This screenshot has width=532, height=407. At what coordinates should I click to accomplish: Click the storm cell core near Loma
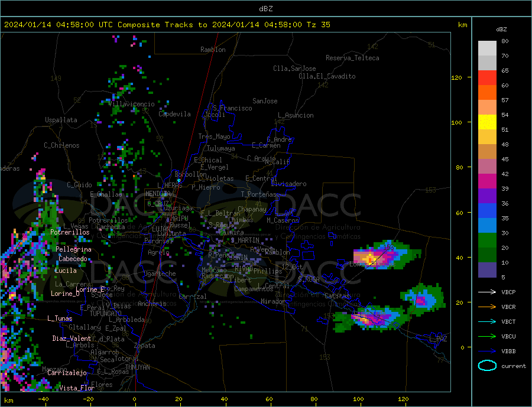pyautogui.click(x=369, y=259)
